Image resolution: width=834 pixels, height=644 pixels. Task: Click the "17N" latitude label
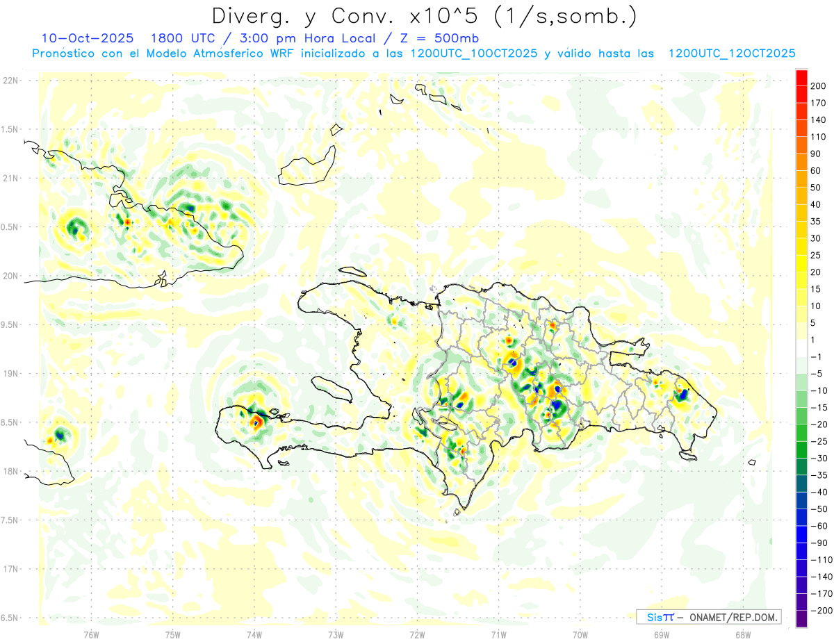tap(10, 569)
